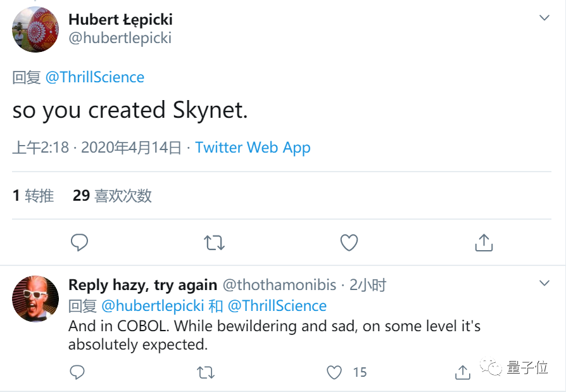This screenshot has height=392, width=566.
Task: Retweet the COBOL reply
Action: point(206,372)
